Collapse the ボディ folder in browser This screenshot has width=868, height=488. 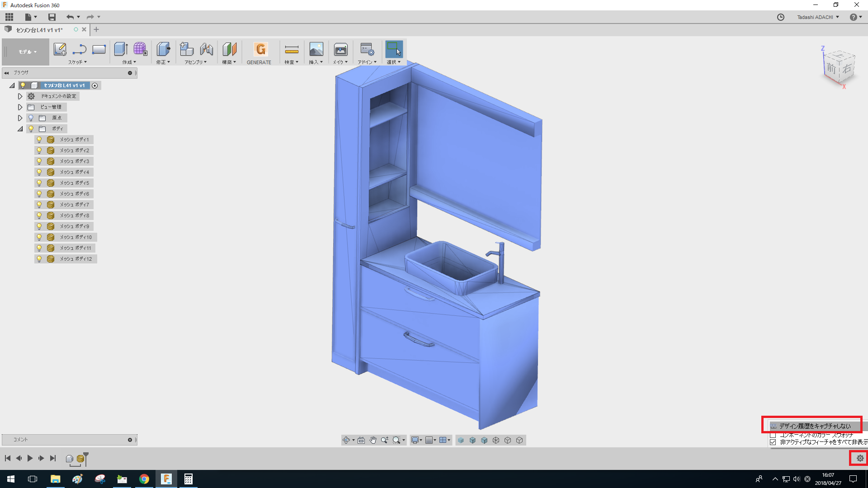tap(20, 129)
